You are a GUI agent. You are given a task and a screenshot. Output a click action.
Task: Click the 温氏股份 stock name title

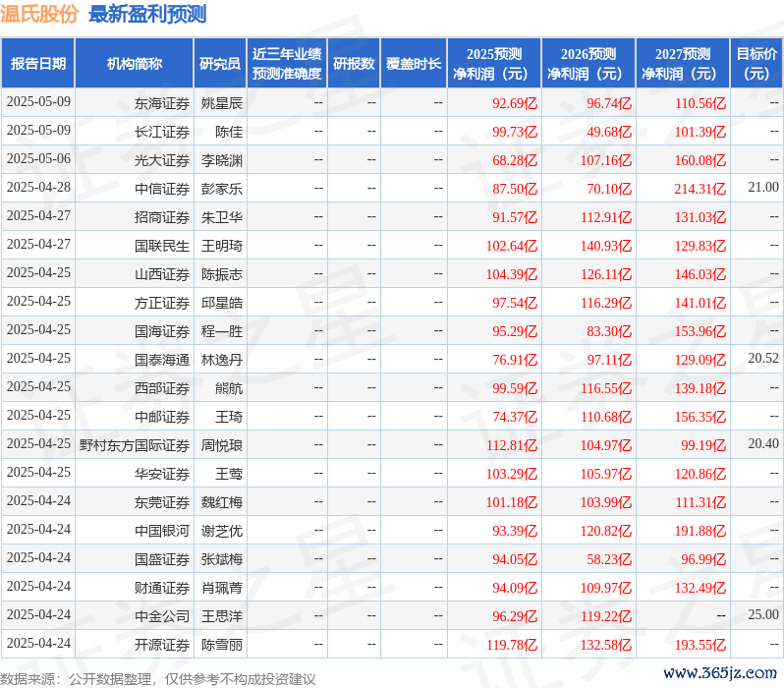point(40,14)
